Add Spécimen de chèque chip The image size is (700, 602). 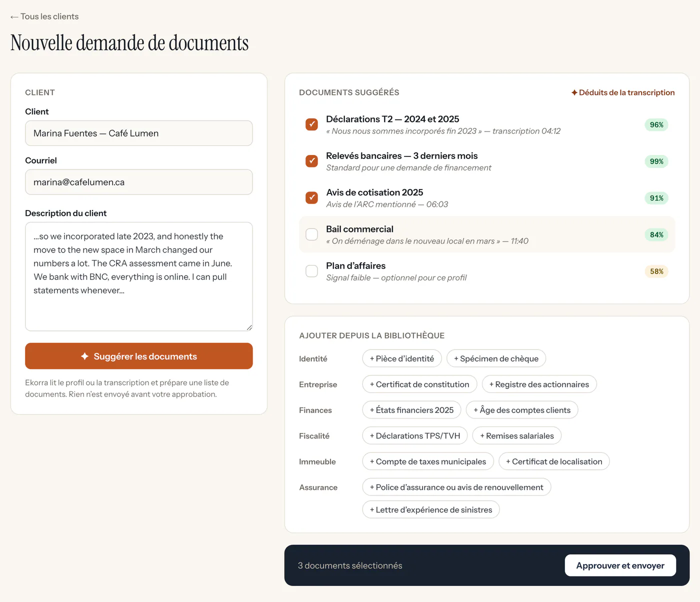pyautogui.click(x=496, y=358)
